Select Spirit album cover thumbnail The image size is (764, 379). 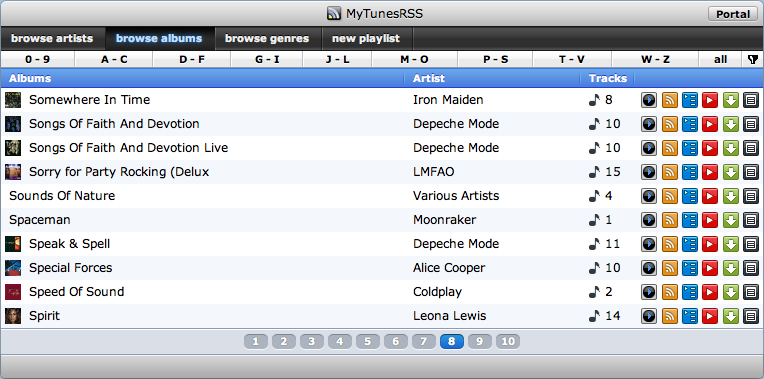[13, 316]
